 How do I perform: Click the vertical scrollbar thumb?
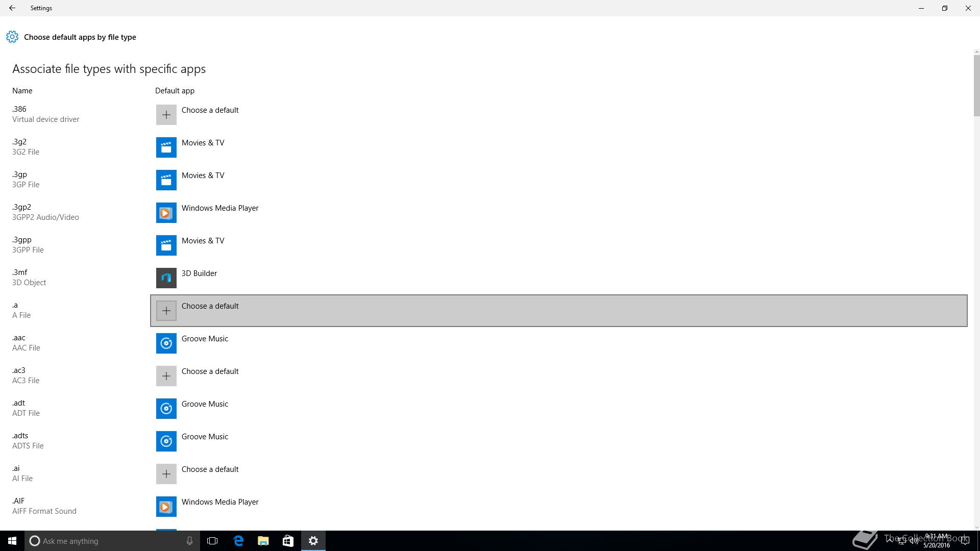(976, 86)
